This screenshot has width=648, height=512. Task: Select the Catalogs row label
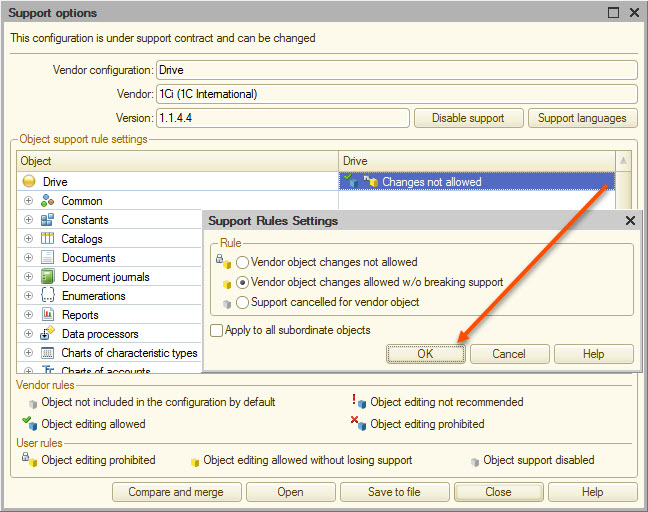click(82, 239)
